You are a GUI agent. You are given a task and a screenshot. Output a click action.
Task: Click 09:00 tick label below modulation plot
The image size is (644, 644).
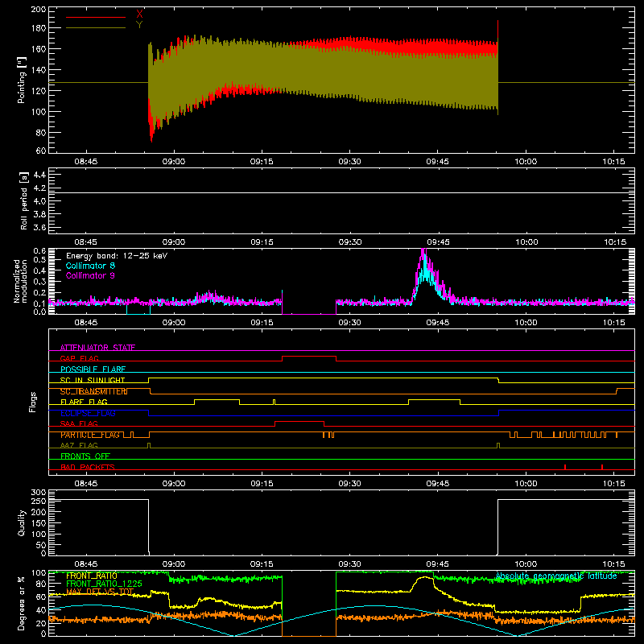pyautogui.click(x=174, y=323)
